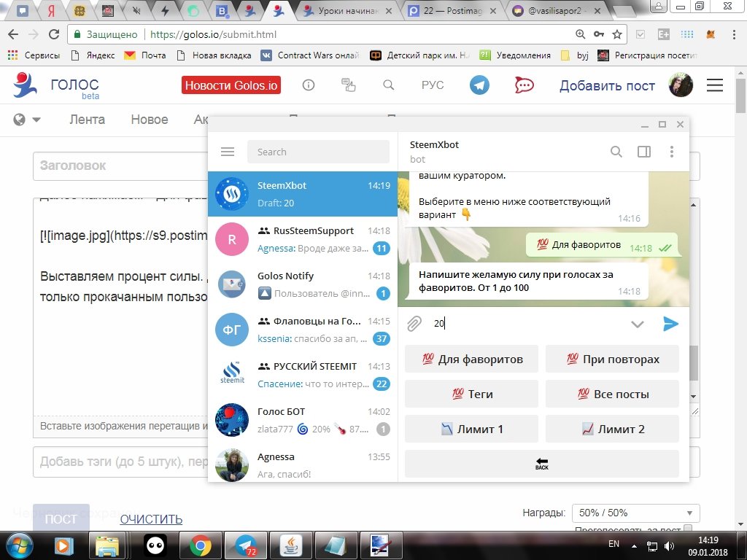747x560 pixels.
Task: Open Windows Explorer from the taskbar
Action: 108,545
